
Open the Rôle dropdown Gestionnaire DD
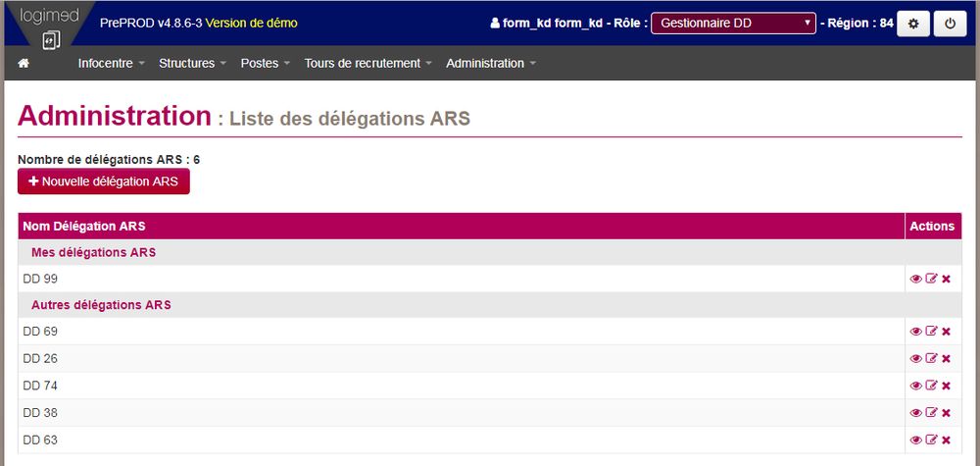tap(733, 24)
